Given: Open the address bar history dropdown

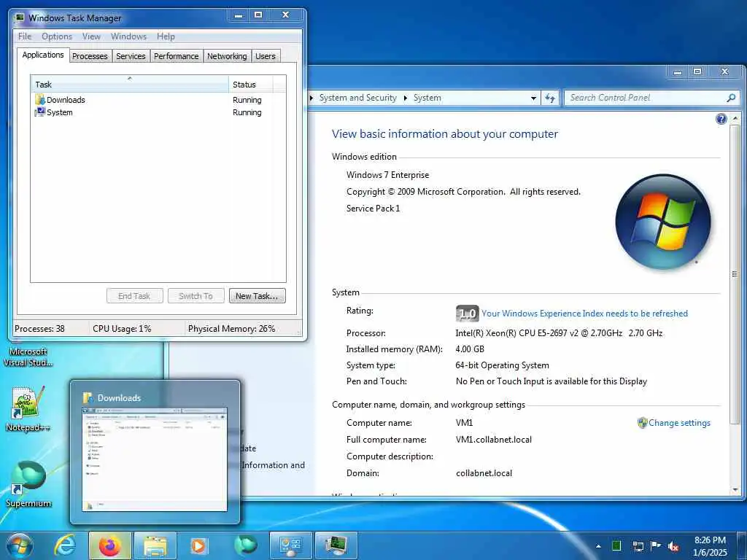Looking at the screenshot, I should tap(533, 98).
